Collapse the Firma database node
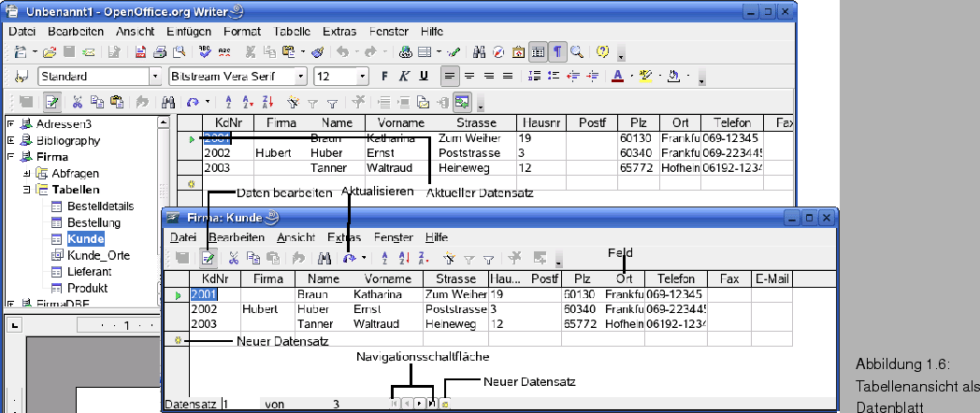The width and height of the screenshot is (980, 413). point(10,156)
